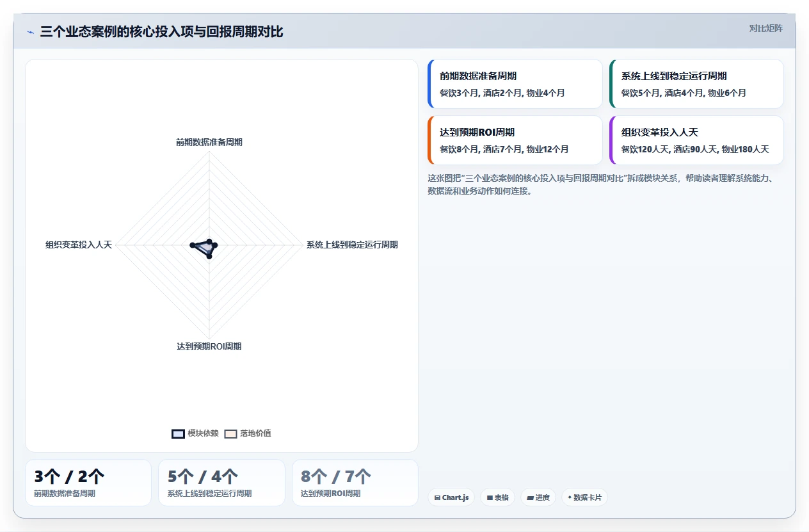The width and height of the screenshot is (809, 532).
Task: Select the Chart.js chip
Action: [x=451, y=497]
